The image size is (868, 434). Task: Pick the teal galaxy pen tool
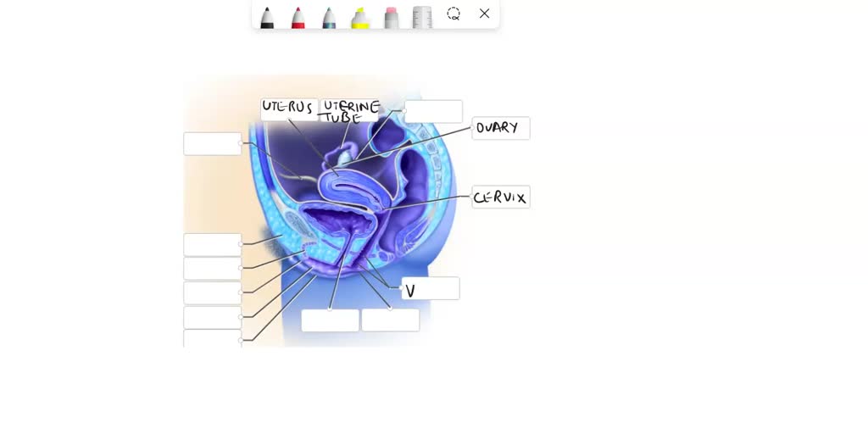tap(329, 17)
